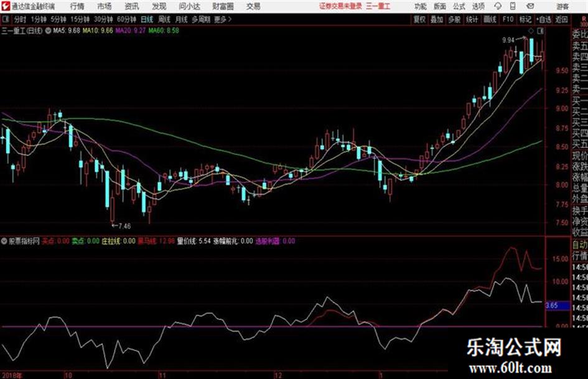Open the 选项 menu

[478, 6]
